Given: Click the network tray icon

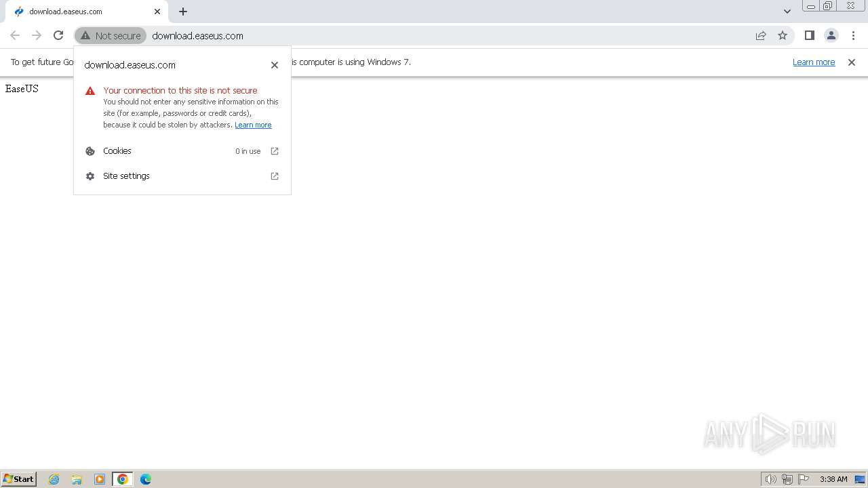Looking at the screenshot, I should [787, 479].
